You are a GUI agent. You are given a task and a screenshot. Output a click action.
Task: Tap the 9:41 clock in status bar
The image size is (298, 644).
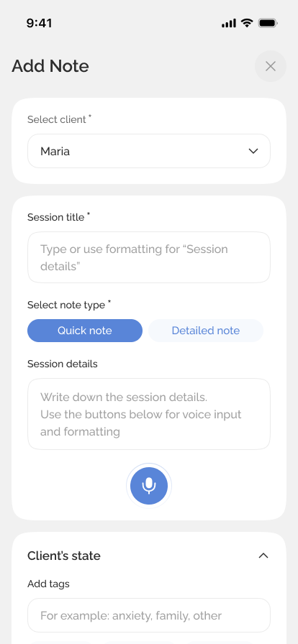(x=39, y=23)
